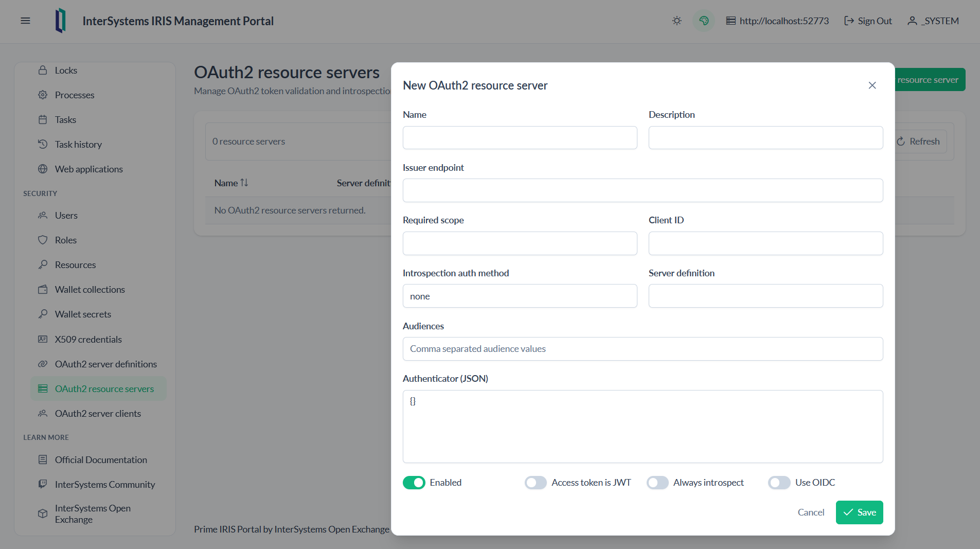The width and height of the screenshot is (980, 549).
Task: Open OAuth2 server definitions page
Action: pyautogui.click(x=98, y=364)
